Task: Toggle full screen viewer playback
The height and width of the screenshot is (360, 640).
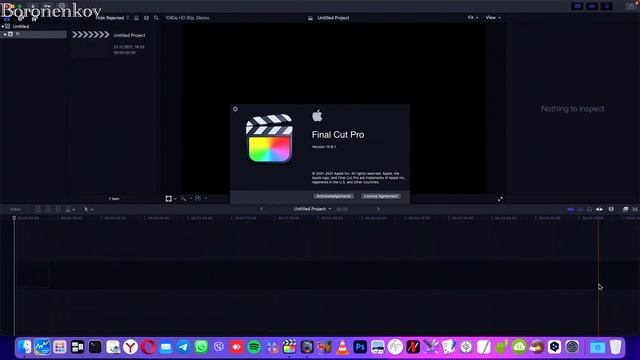Action: pyautogui.click(x=500, y=199)
